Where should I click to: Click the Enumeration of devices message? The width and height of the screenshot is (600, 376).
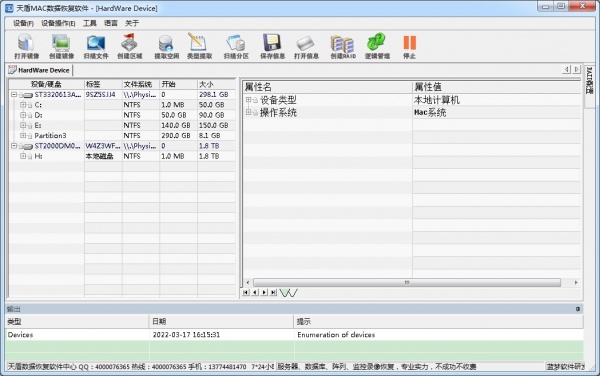tap(336, 335)
